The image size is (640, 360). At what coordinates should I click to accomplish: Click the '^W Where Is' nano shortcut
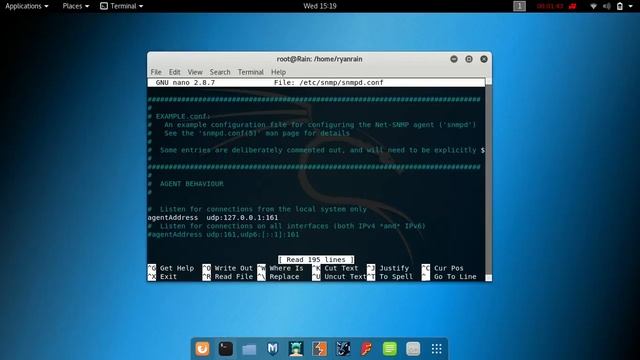(280, 268)
